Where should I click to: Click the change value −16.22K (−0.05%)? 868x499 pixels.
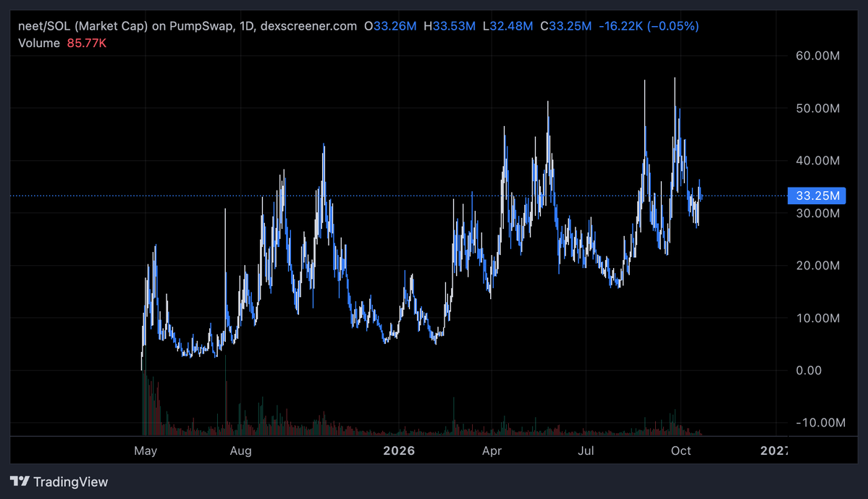coord(649,26)
